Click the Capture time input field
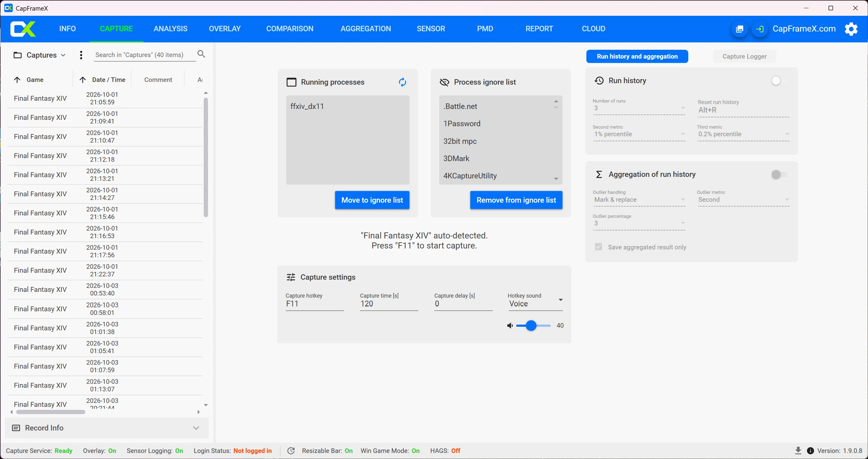The image size is (868, 459). click(x=389, y=304)
